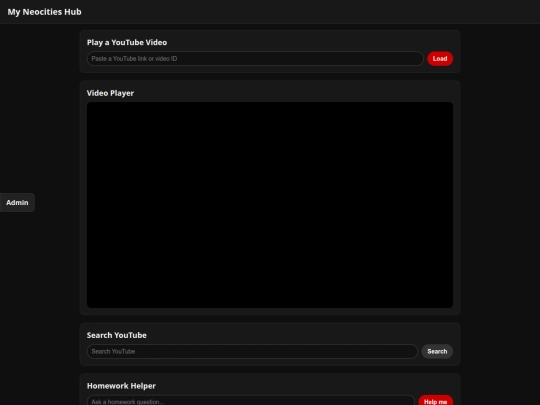Click the black video player area
The height and width of the screenshot is (405, 540).
point(270,205)
